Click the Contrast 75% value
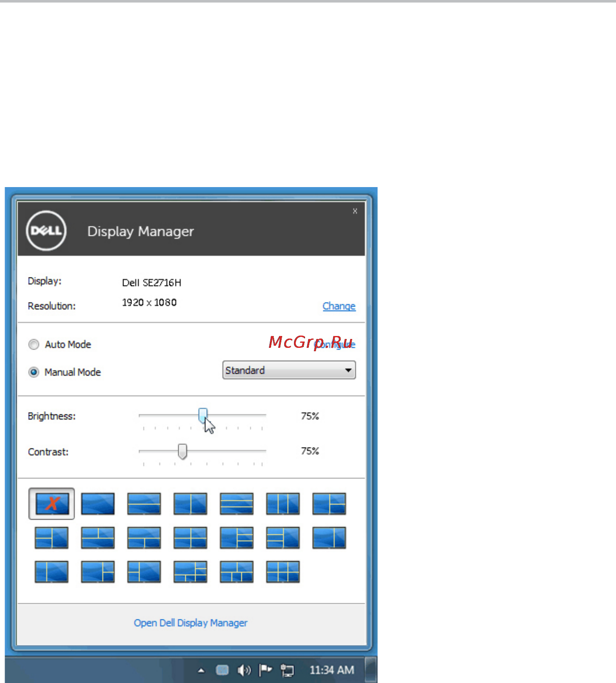The width and height of the screenshot is (616, 683). pyautogui.click(x=310, y=451)
